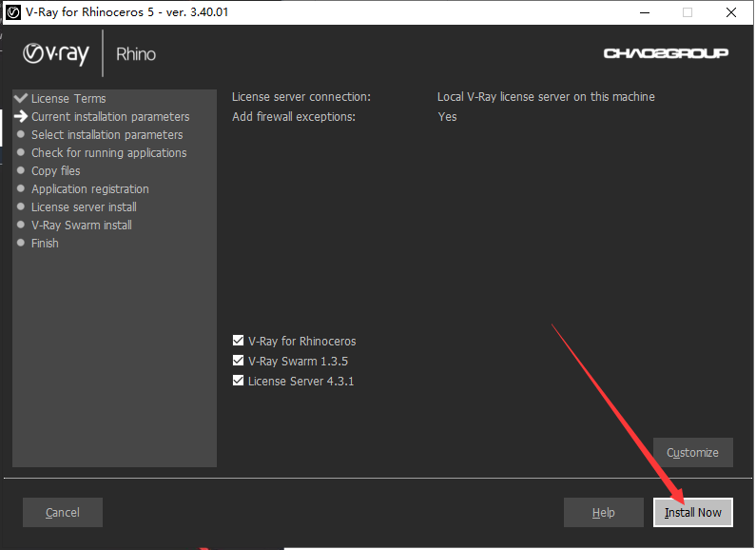Select Current installation parameters step
756x550 pixels.
click(110, 117)
